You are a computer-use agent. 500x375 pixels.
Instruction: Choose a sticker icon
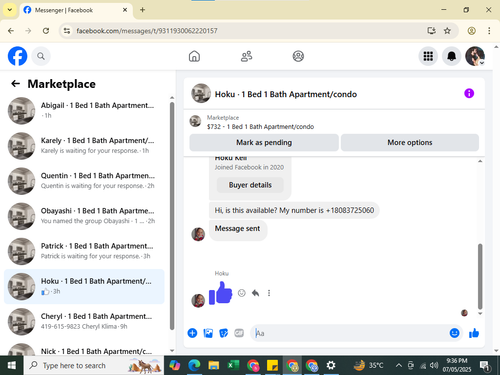point(223,333)
